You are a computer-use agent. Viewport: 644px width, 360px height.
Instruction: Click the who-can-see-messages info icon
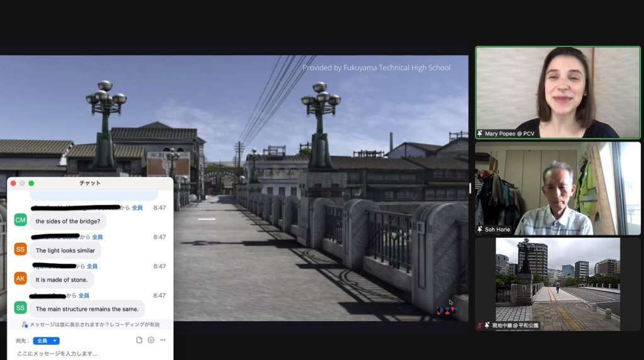coord(25,325)
